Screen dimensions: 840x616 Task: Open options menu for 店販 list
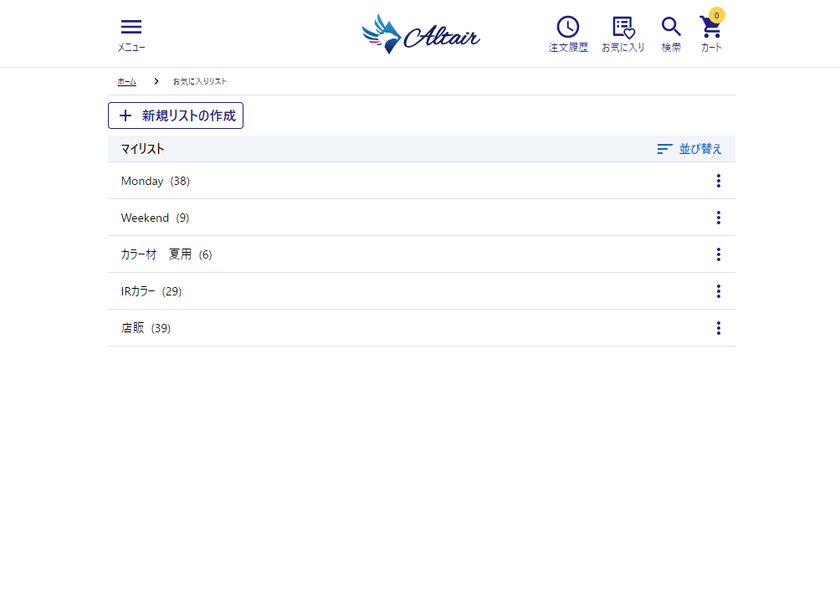[x=719, y=328]
